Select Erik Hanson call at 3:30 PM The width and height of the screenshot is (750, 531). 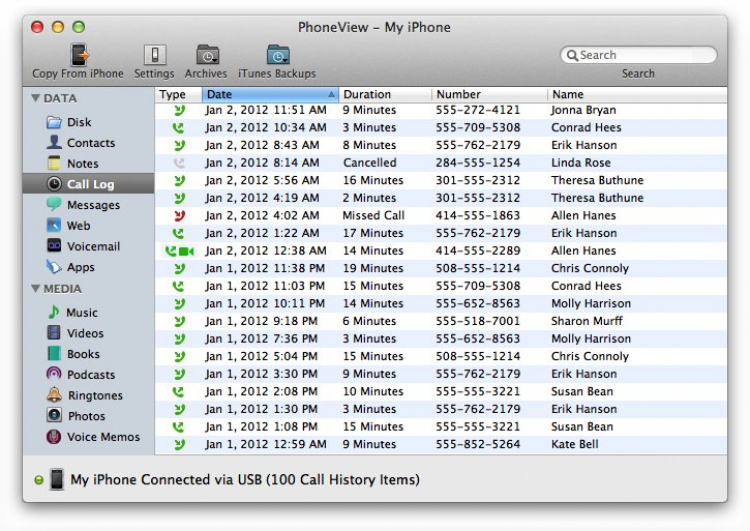[x=441, y=374]
